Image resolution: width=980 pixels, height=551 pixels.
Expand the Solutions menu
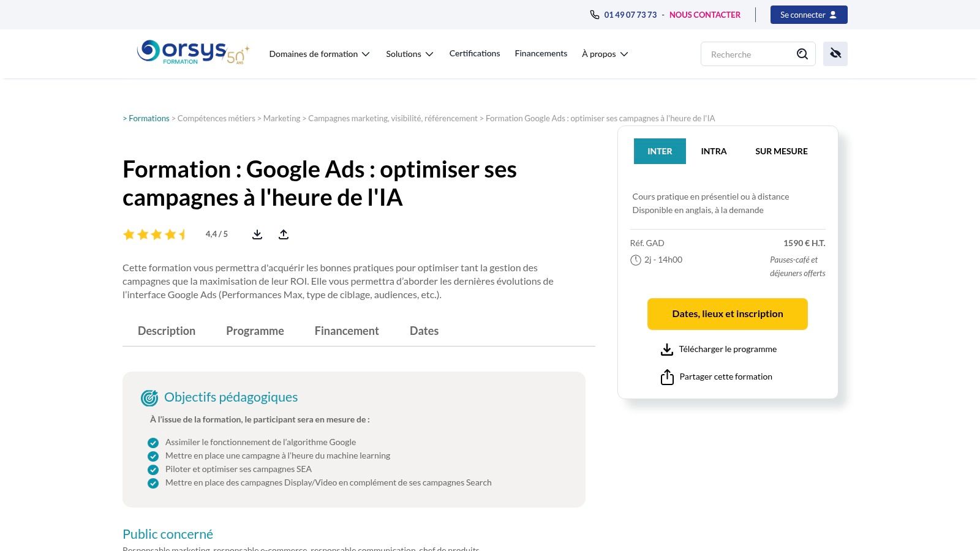(x=409, y=54)
